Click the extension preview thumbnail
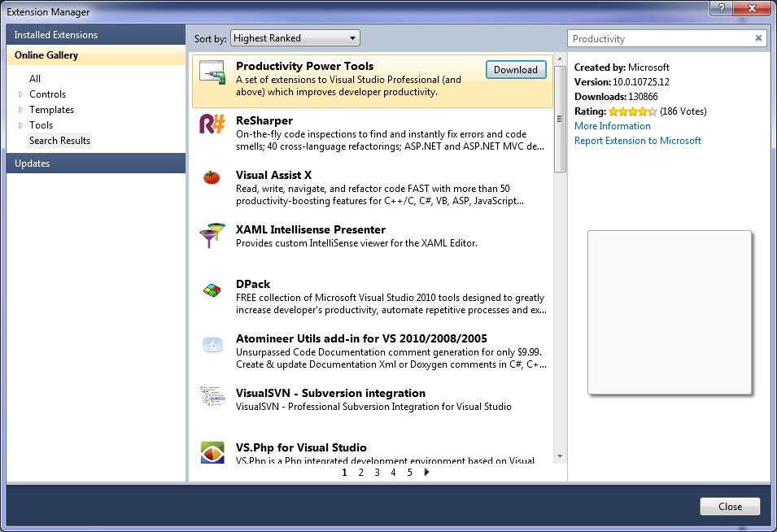This screenshot has width=777, height=532. [670, 312]
